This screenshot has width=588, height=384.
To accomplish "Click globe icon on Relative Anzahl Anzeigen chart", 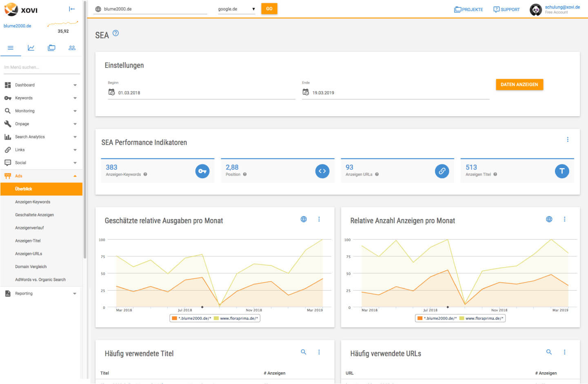I will [x=549, y=219].
